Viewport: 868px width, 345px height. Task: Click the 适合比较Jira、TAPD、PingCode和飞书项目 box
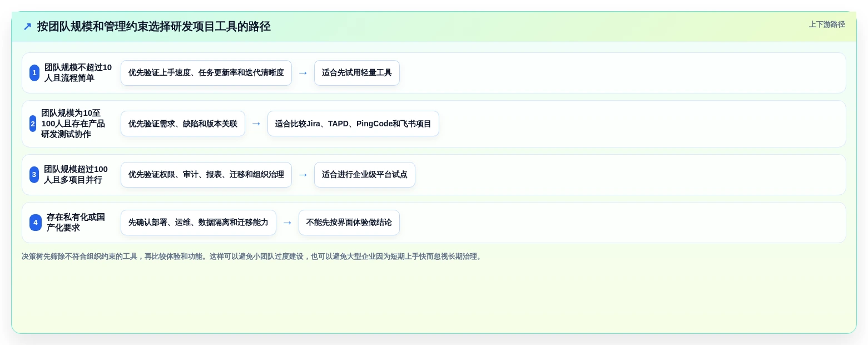353,124
